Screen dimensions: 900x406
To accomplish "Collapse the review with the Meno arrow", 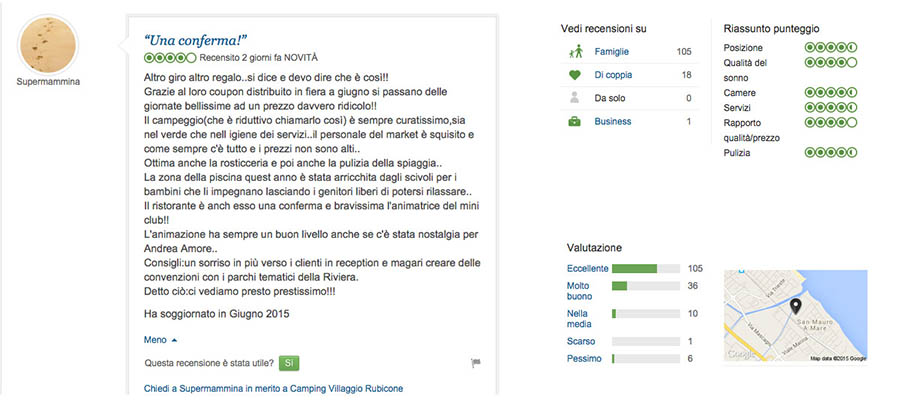I will pyautogui.click(x=160, y=340).
